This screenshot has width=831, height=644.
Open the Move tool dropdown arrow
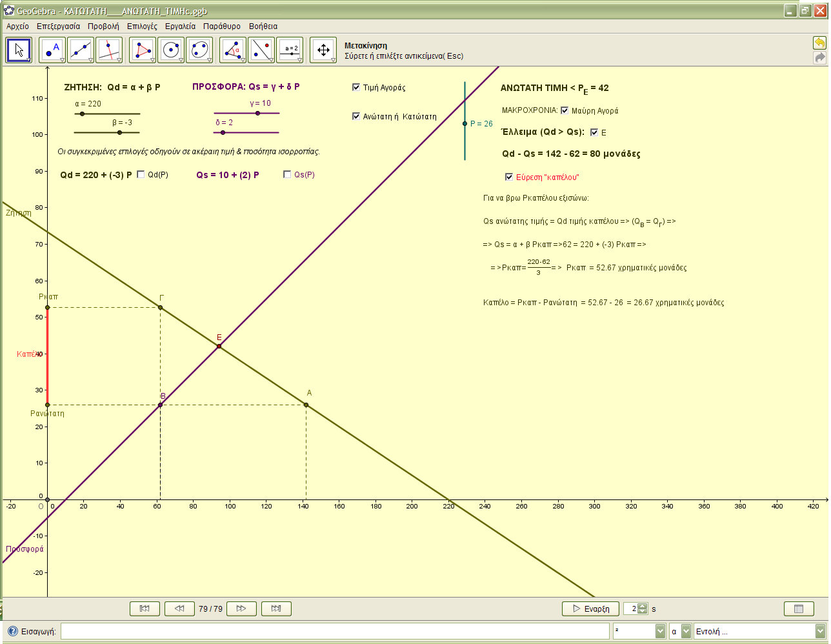(x=29, y=60)
